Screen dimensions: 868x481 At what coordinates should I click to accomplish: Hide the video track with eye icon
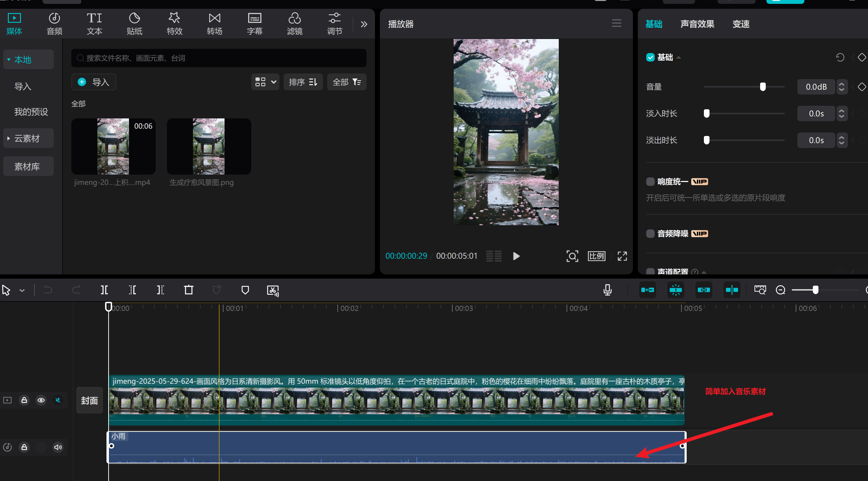pyautogui.click(x=41, y=400)
